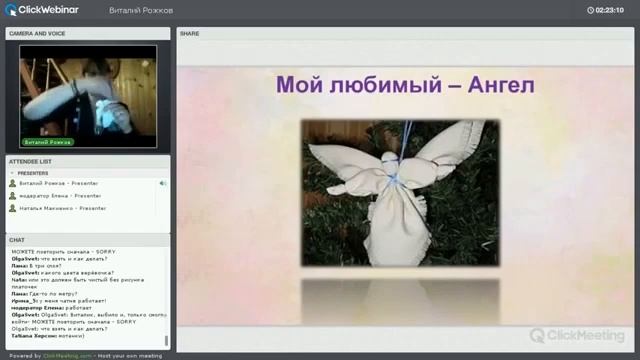Click Tatiana Херсон's last chat message
The image size is (640, 360).
coord(48,336)
